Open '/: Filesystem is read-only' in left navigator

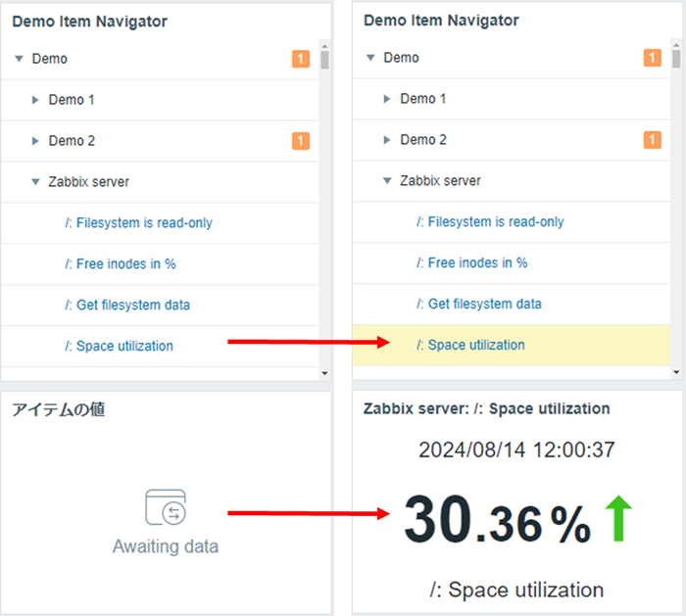[x=144, y=223]
